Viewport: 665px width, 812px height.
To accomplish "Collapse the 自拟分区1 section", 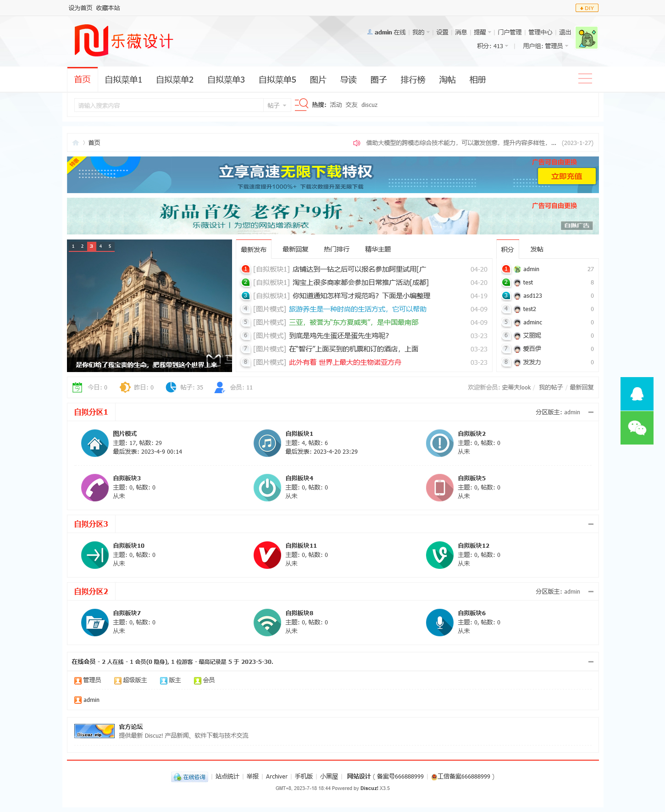I will [591, 412].
